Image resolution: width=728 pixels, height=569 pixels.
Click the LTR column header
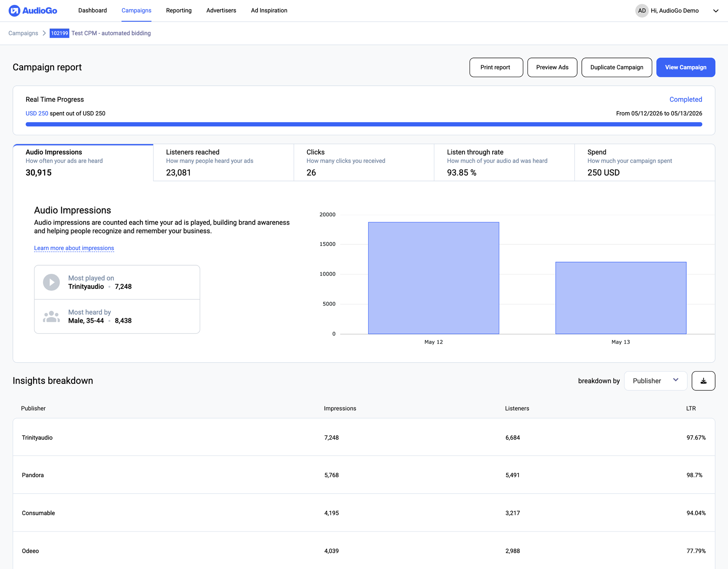[x=691, y=408]
